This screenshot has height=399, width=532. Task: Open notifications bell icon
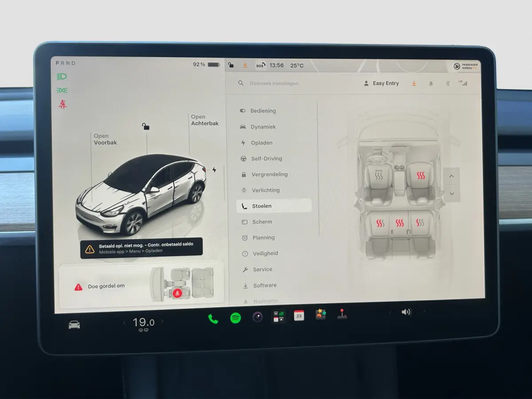point(430,83)
